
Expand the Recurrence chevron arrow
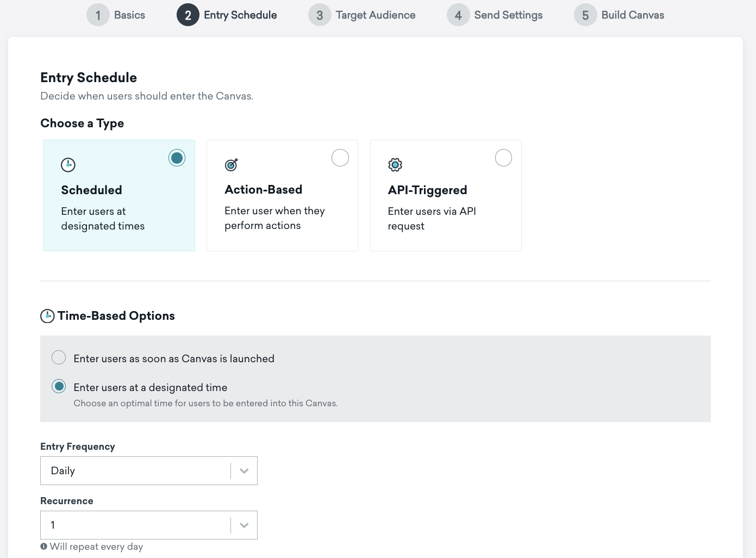244,525
